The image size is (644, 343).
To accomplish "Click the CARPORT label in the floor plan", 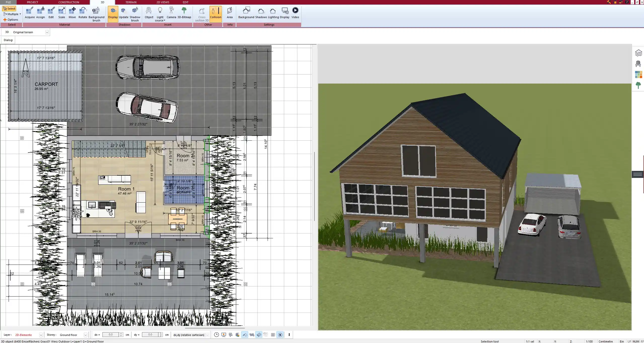I will 46,84.
